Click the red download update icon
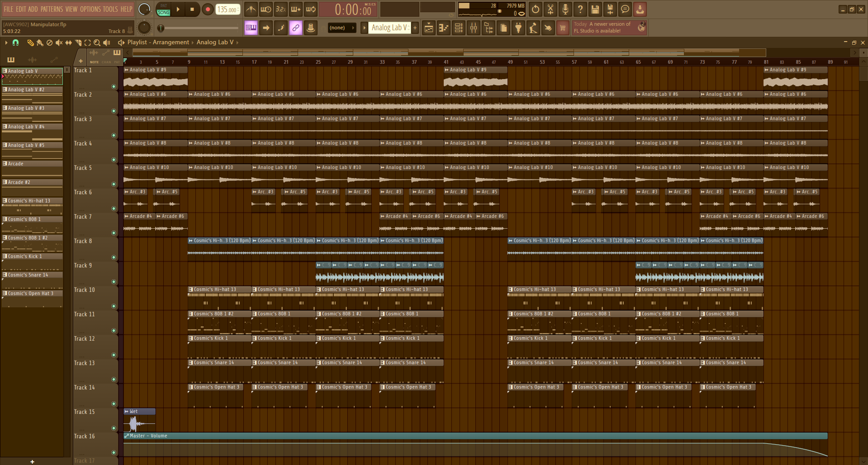This screenshot has height=465, width=868. click(x=640, y=9)
